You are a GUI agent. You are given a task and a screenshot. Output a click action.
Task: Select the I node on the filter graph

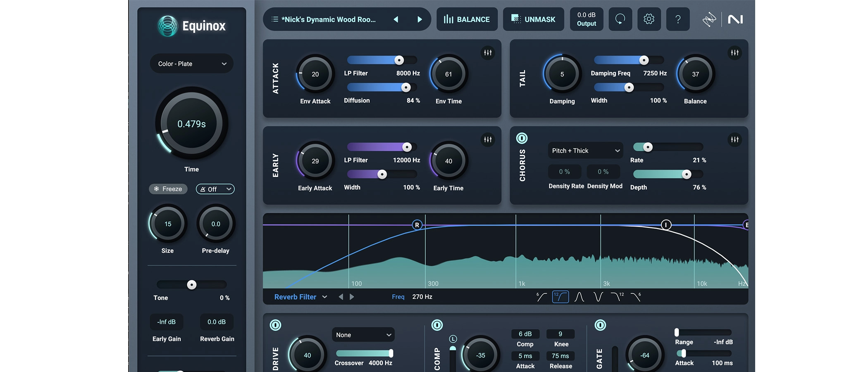(x=666, y=225)
